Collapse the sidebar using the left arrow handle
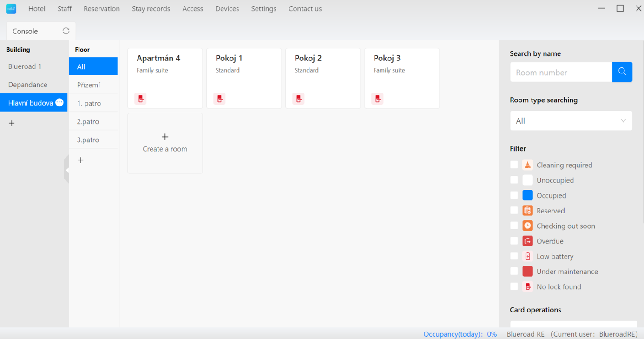The width and height of the screenshot is (644, 339). 66,170
